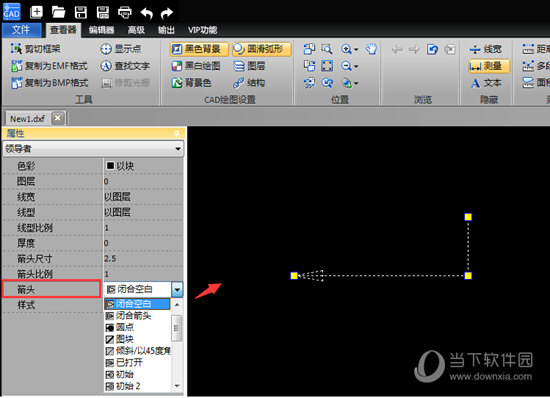Click the 线宽 value field
The image size is (550, 398).
click(143, 197)
